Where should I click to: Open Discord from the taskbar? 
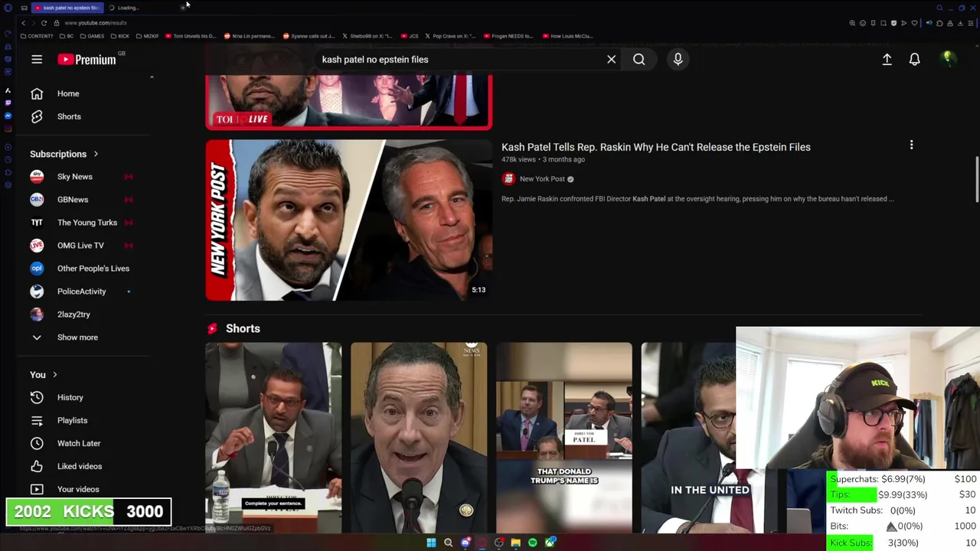465,543
